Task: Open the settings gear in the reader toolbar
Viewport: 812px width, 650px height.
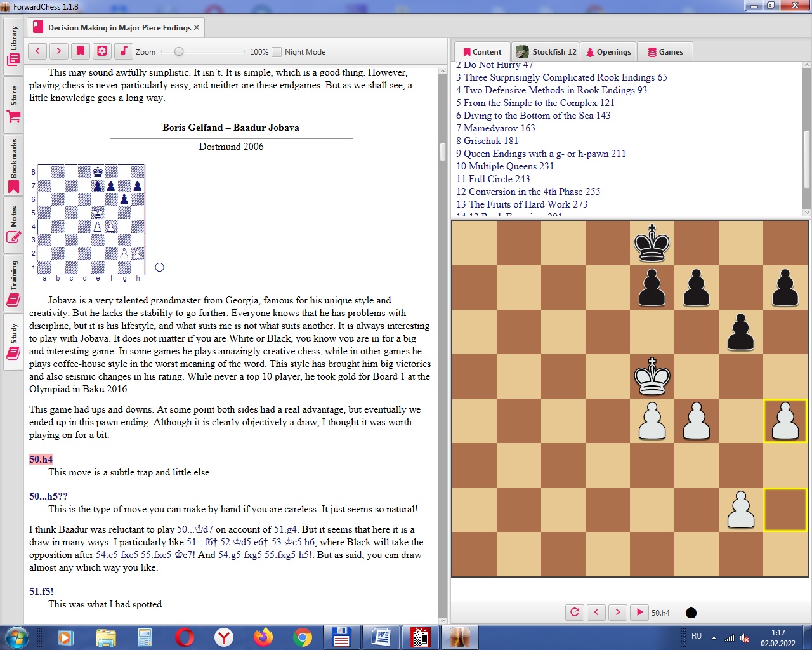Action: point(102,51)
